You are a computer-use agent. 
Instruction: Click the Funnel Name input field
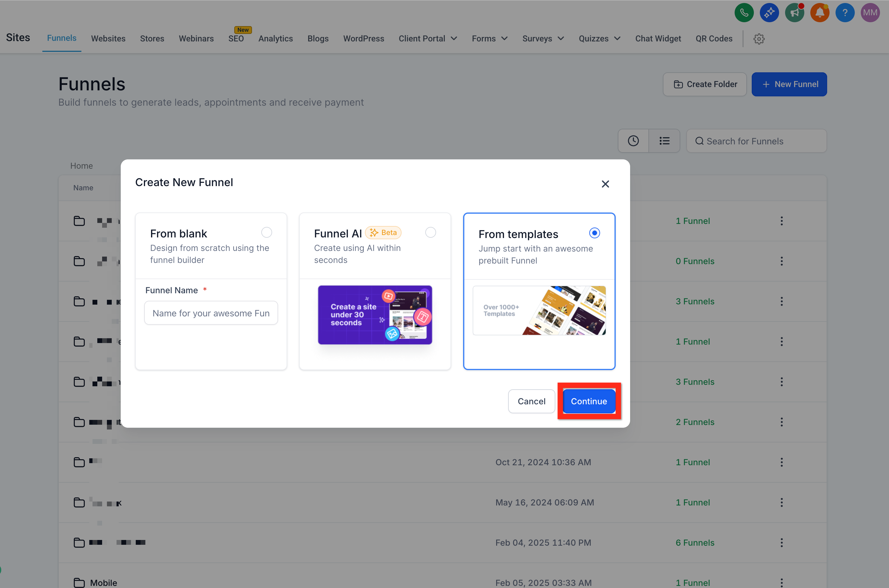(x=211, y=313)
